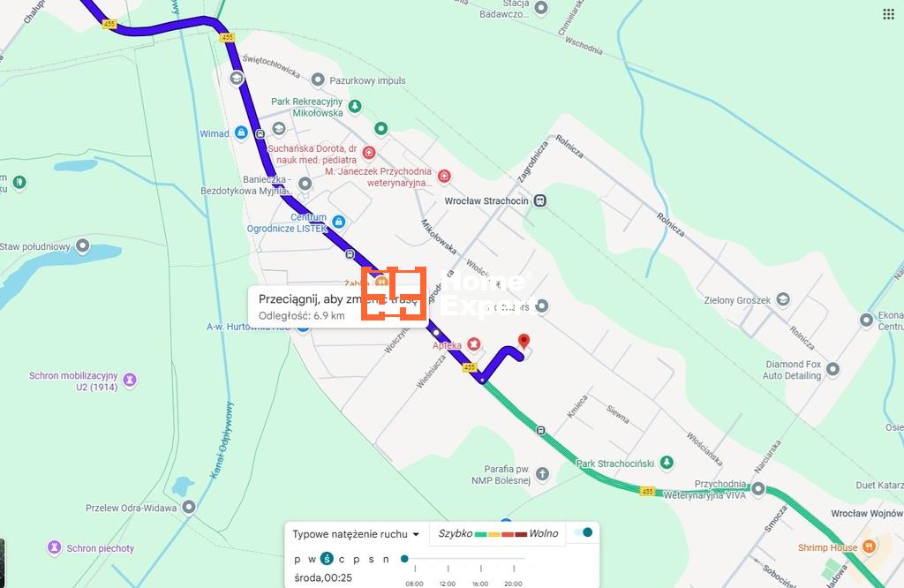Select Wednesday (ś) in the day picker
This screenshot has height=588, width=904.
[327, 559]
